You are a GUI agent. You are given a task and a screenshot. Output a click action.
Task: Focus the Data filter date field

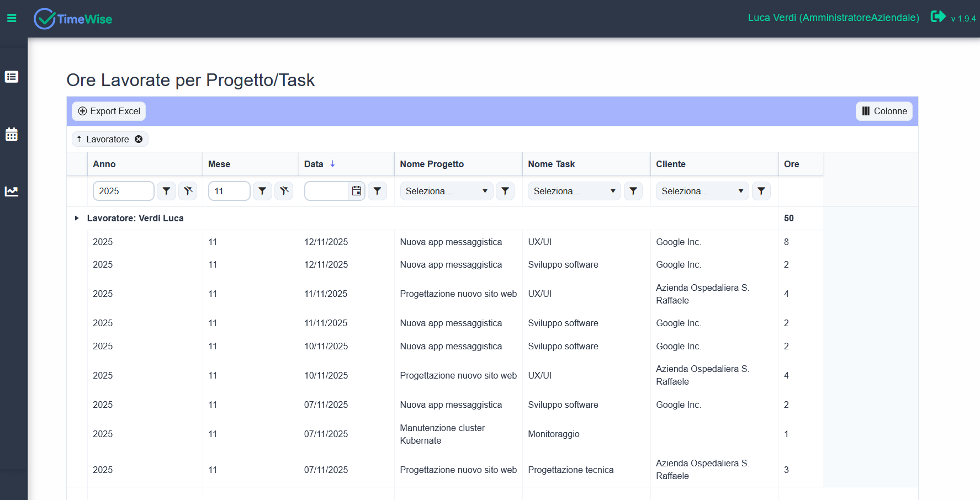(x=327, y=191)
